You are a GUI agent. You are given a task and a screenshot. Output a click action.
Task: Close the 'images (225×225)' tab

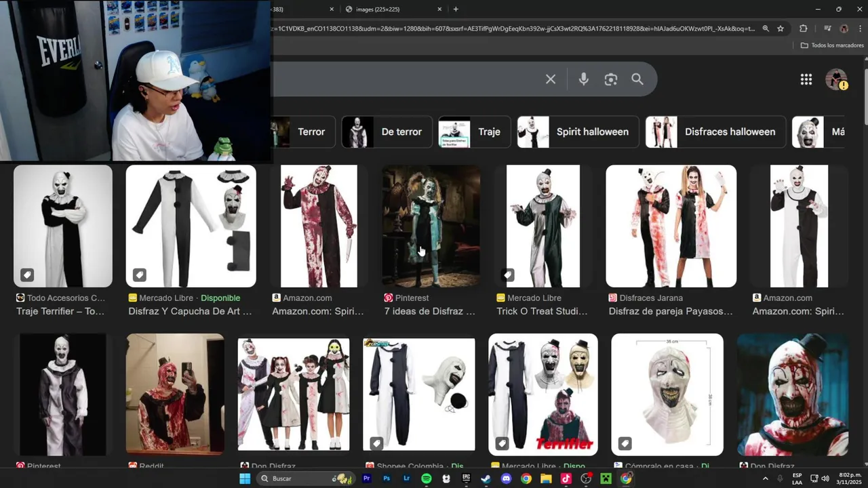439,9
